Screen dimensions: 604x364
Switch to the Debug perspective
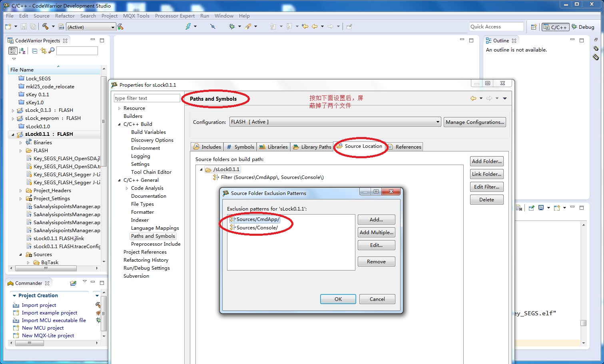(583, 27)
